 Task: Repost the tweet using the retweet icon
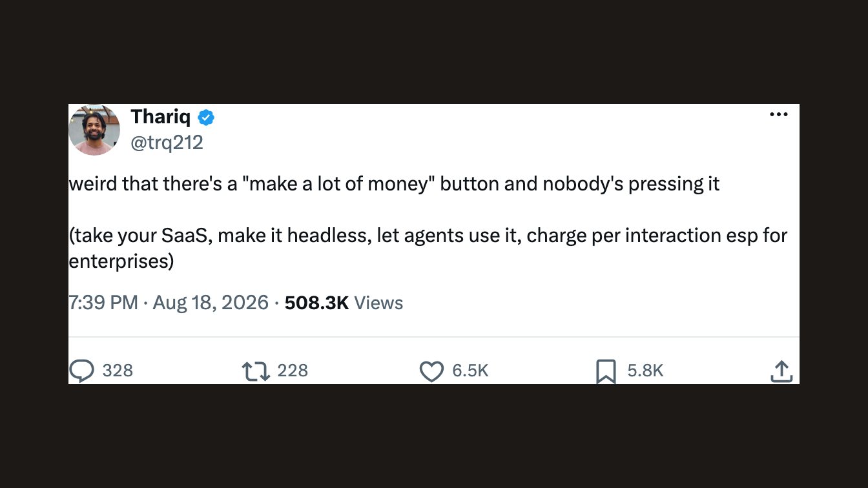[256, 371]
